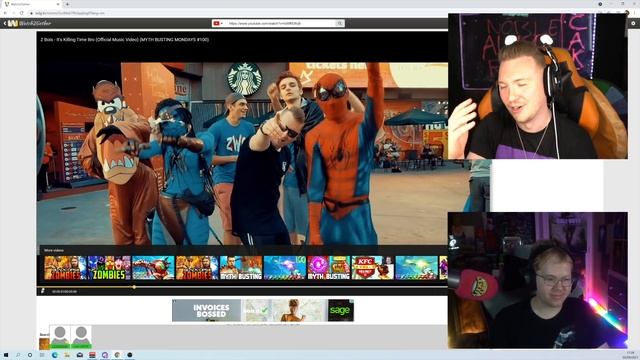Viewport: 640px width, 360px height.
Task: Open Task View on the taskbar
Action: click(x=42, y=355)
